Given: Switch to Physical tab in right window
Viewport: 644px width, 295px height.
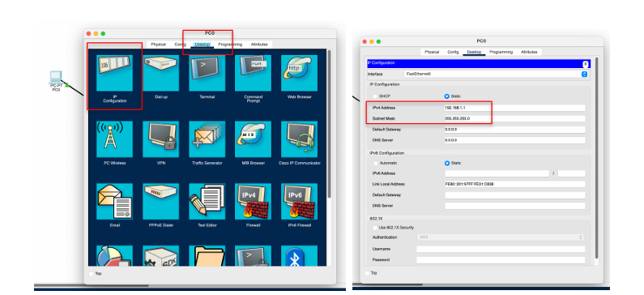Looking at the screenshot, I should pyautogui.click(x=432, y=52).
